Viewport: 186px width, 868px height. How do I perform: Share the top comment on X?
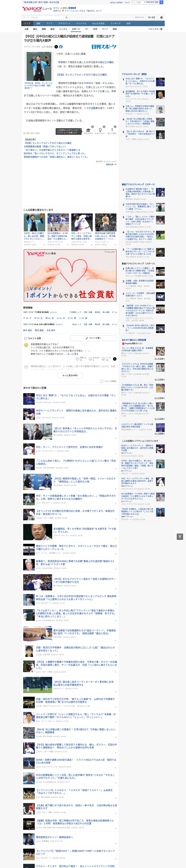tap(114, 359)
